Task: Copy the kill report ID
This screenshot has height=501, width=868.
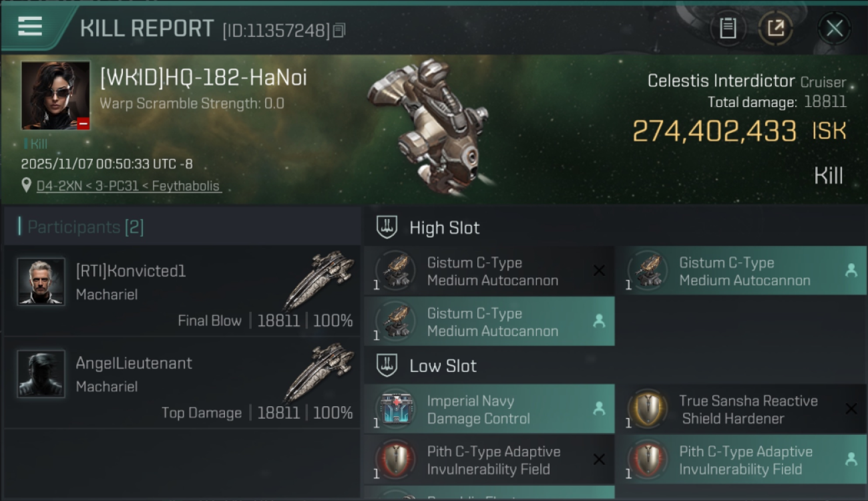Action: 339,31
